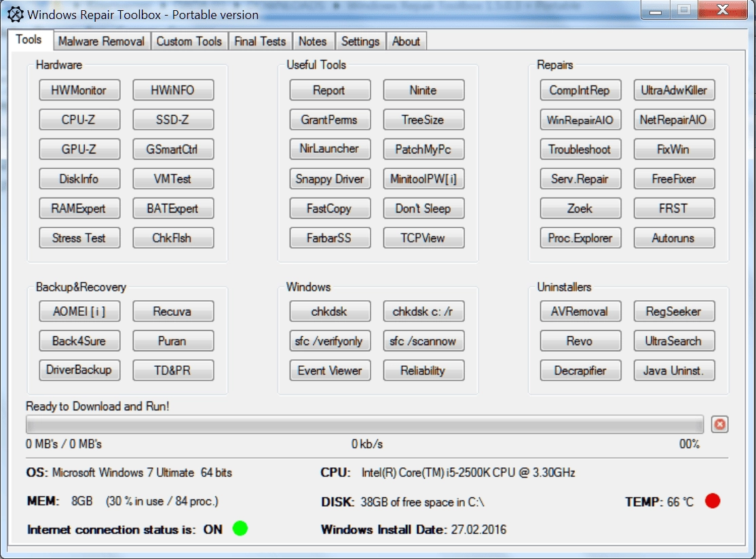The width and height of the screenshot is (756, 559).
Task: Run CompIntRep repair
Action: (580, 90)
